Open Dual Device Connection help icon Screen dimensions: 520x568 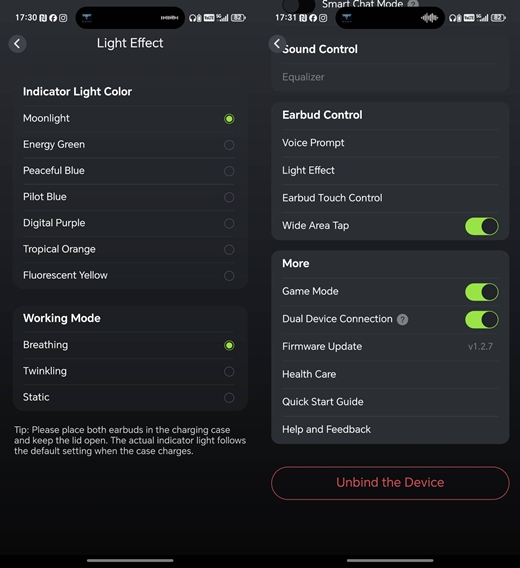click(402, 319)
